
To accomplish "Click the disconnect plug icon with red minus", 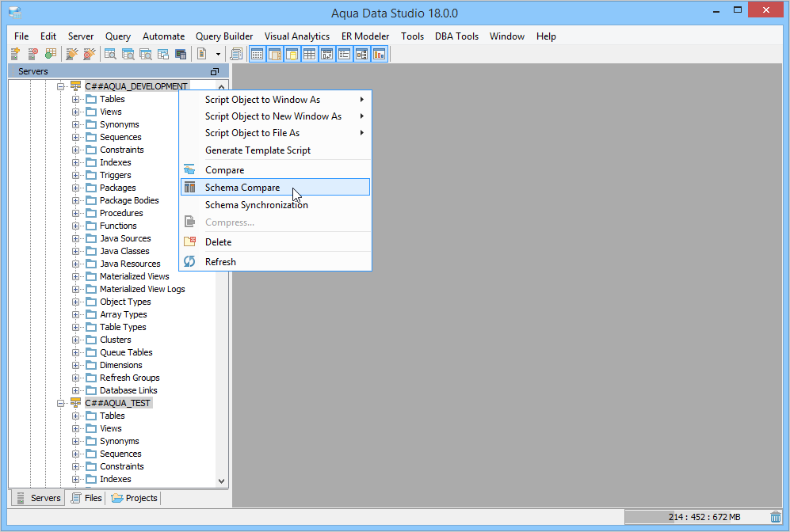I will coord(90,54).
